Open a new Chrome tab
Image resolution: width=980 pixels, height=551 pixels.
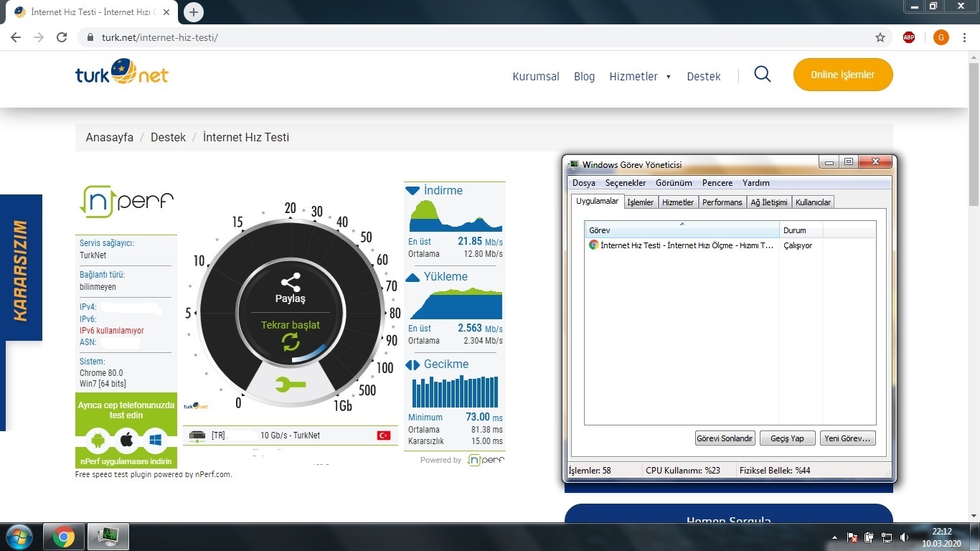[194, 12]
